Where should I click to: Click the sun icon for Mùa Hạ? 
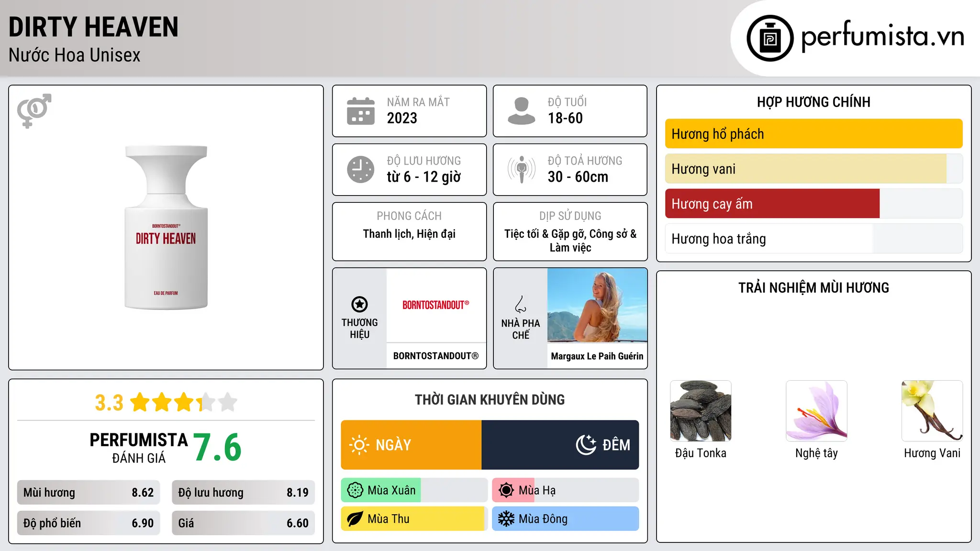pyautogui.click(x=506, y=490)
